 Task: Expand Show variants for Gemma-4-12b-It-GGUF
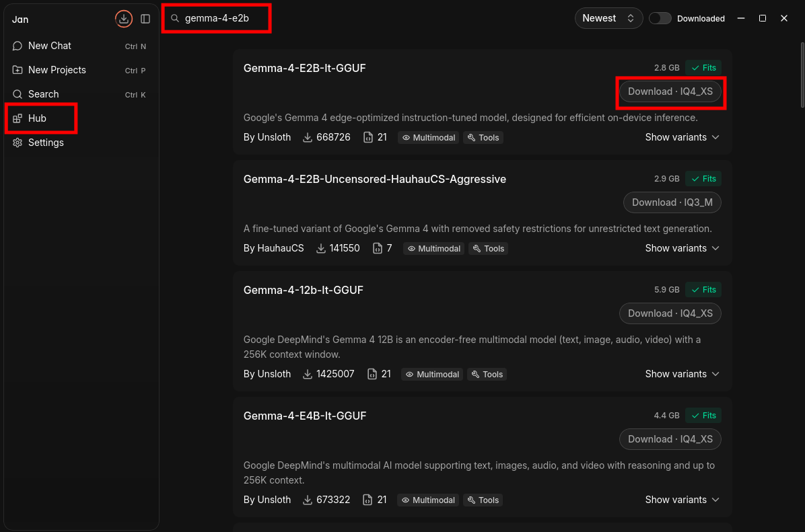coord(682,374)
